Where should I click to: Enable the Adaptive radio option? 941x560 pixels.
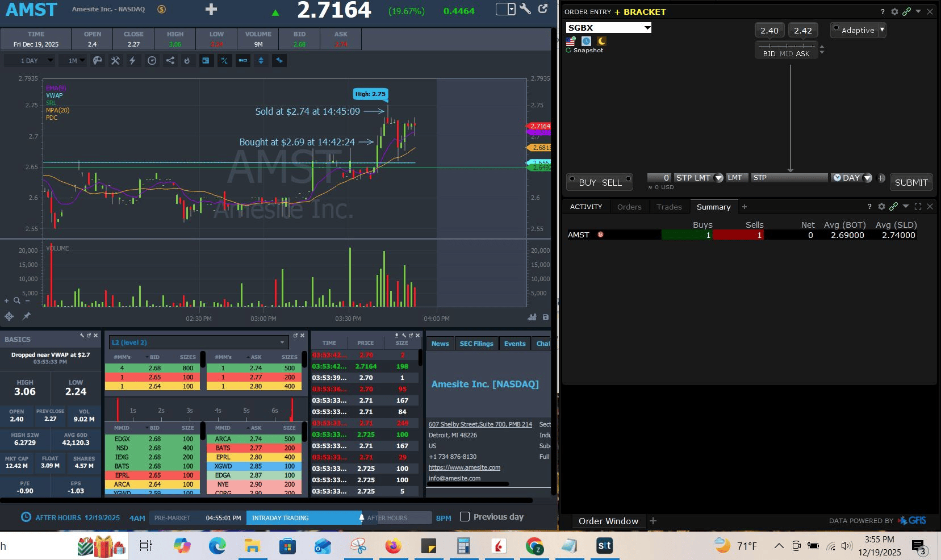(x=836, y=28)
